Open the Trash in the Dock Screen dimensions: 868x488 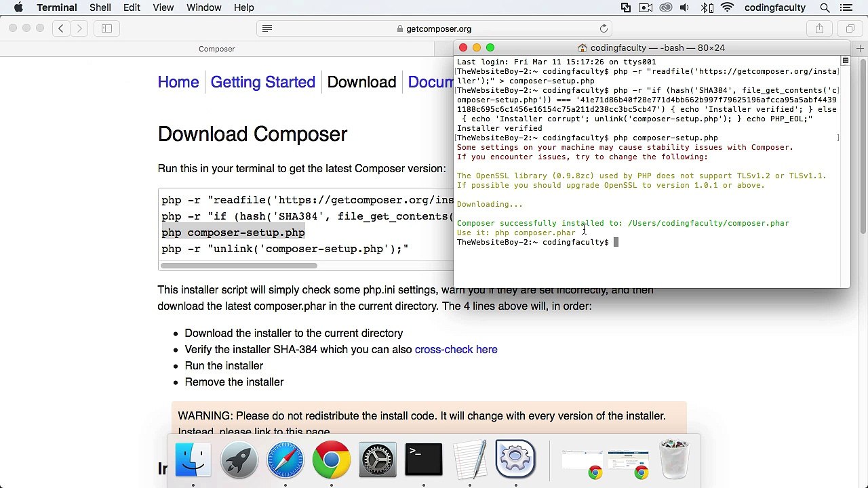point(674,460)
